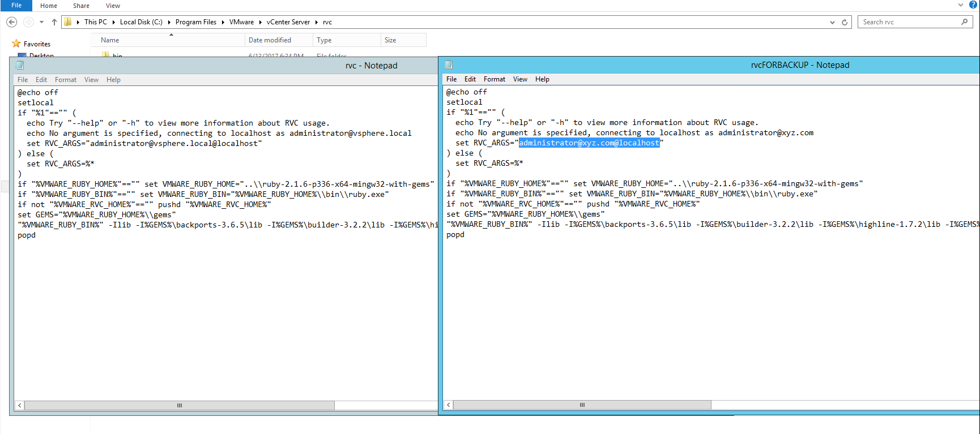Click the search magnifier icon
The width and height of the screenshot is (980, 434).
click(964, 22)
